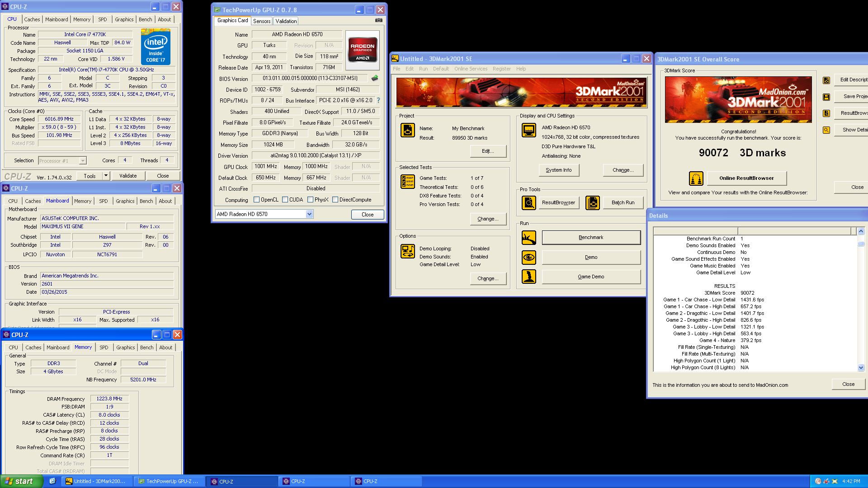The height and width of the screenshot is (488, 868).
Task: Click the System Info button
Action: (x=559, y=170)
